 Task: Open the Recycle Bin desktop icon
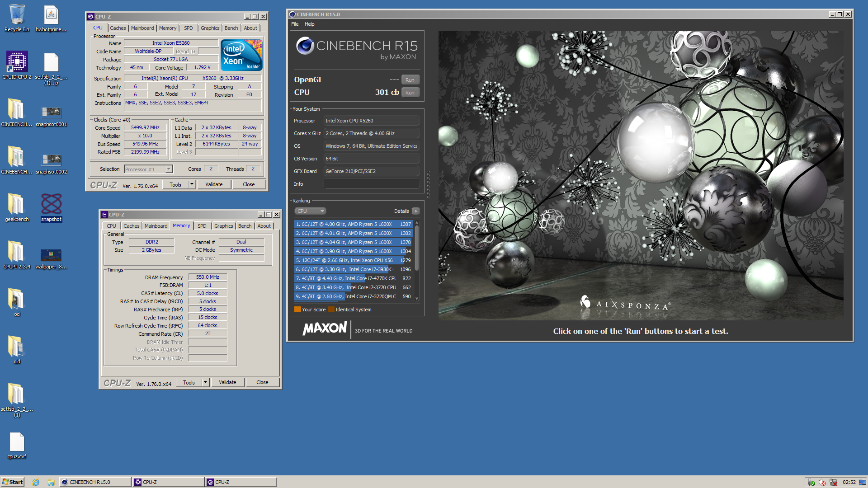click(17, 18)
